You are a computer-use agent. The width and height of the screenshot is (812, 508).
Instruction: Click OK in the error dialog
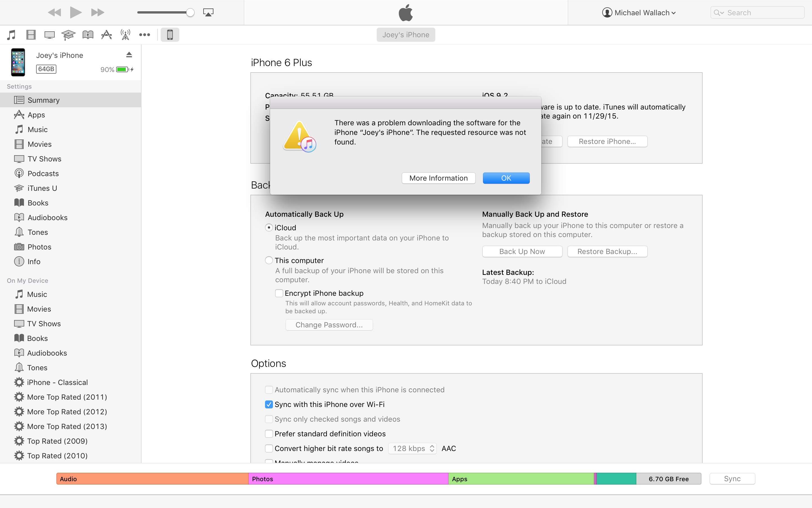point(506,178)
